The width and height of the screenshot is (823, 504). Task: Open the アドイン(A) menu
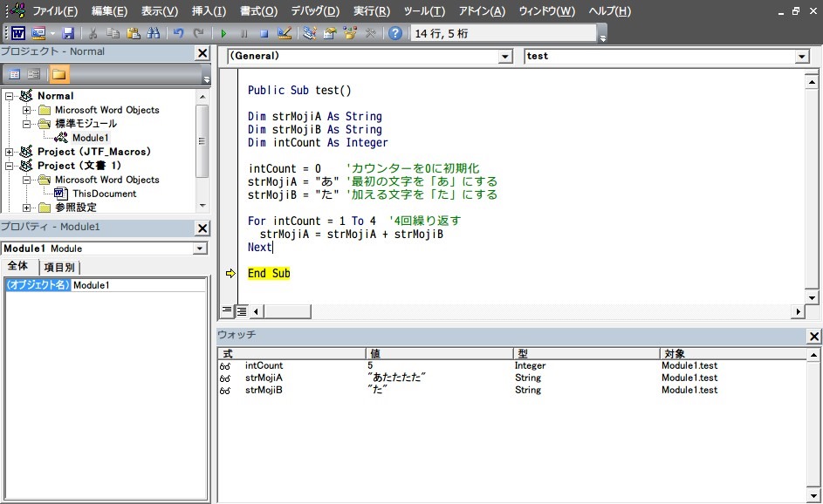(482, 11)
